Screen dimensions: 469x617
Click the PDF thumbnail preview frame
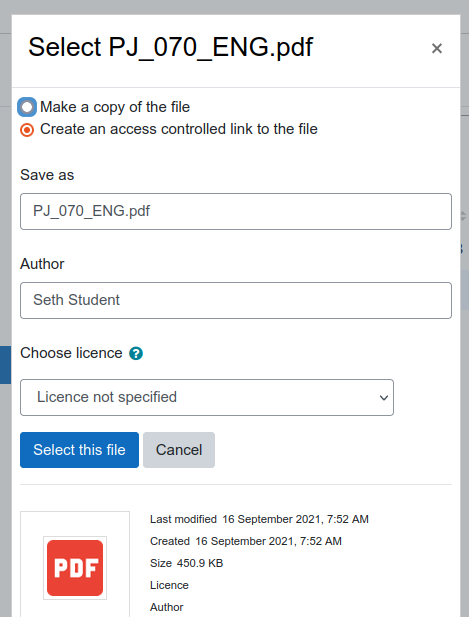click(x=75, y=565)
